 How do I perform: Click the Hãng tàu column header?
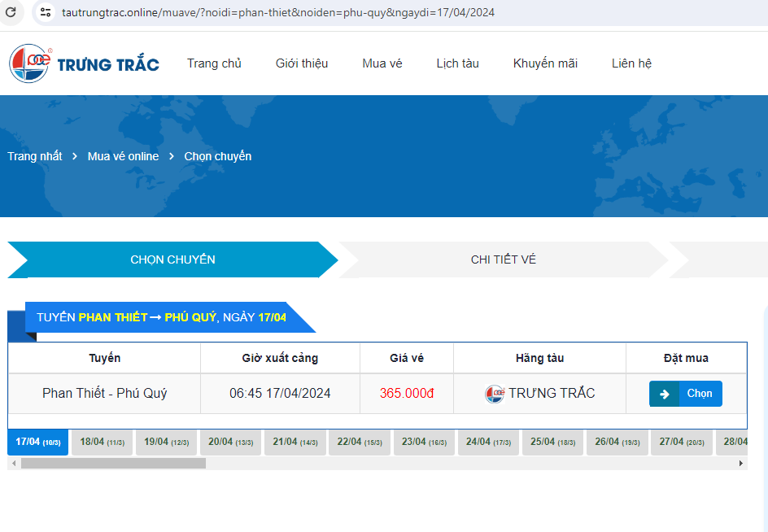click(539, 358)
